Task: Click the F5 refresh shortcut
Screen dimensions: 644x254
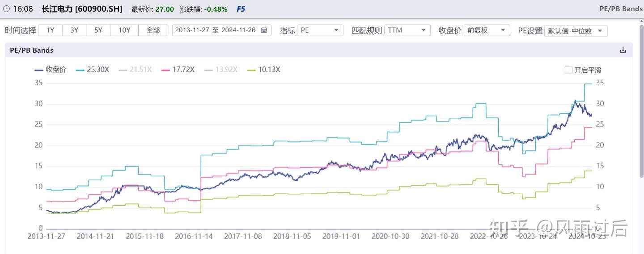Action: 241,9
